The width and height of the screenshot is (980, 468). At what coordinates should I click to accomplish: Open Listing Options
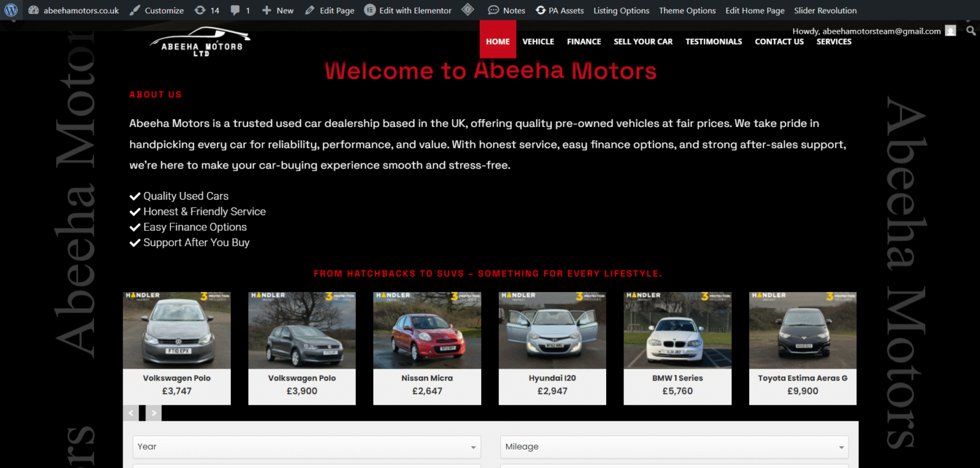tap(621, 10)
